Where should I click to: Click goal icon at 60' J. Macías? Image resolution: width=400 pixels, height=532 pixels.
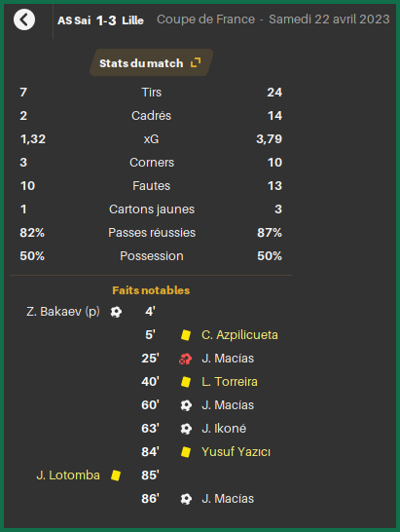(186, 405)
